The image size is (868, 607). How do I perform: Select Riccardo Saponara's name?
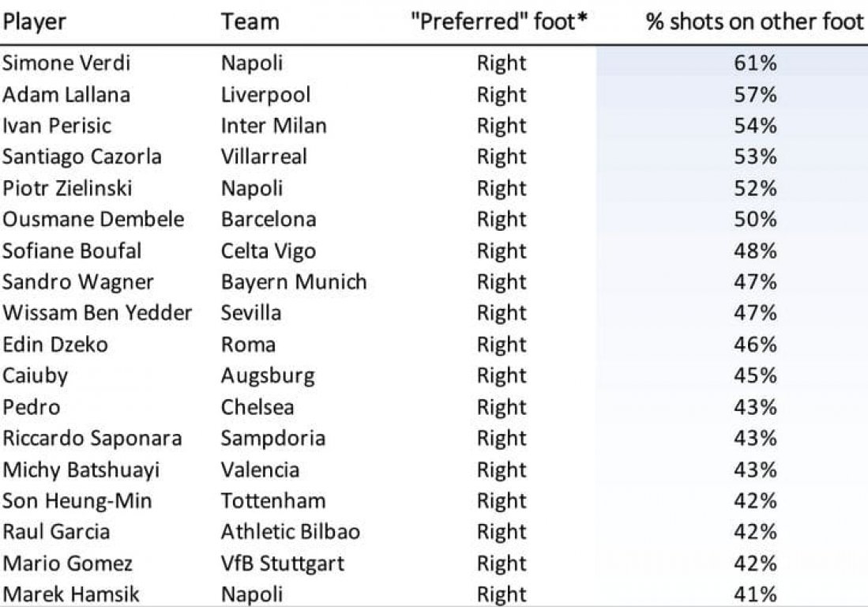click(x=92, y=438)
